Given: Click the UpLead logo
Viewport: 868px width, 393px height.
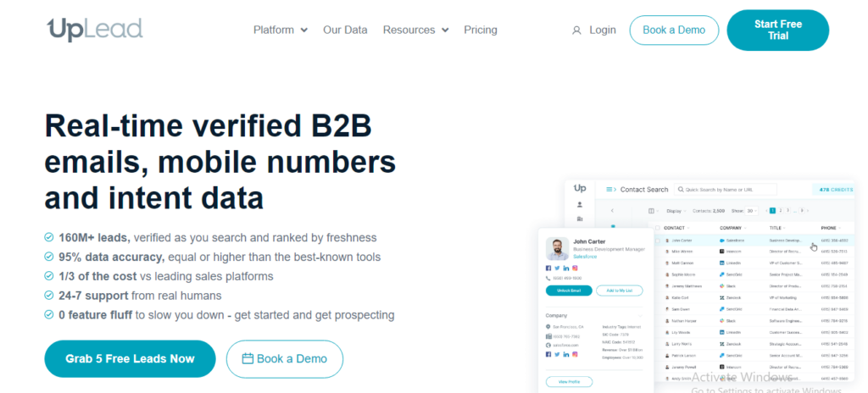Looking at the screenshot, I should pyautogui.click(x=95, y=30).
